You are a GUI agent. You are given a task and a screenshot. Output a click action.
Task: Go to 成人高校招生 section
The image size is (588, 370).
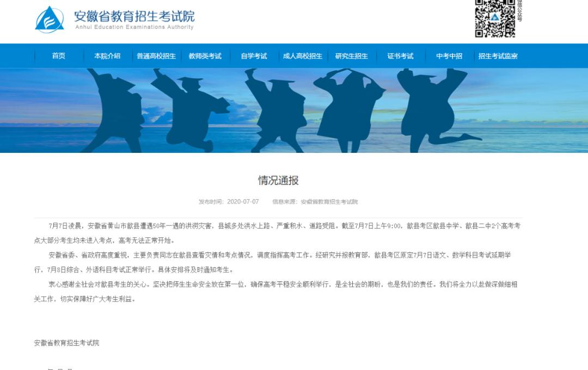pyautogui.click(x=303, y=56)
